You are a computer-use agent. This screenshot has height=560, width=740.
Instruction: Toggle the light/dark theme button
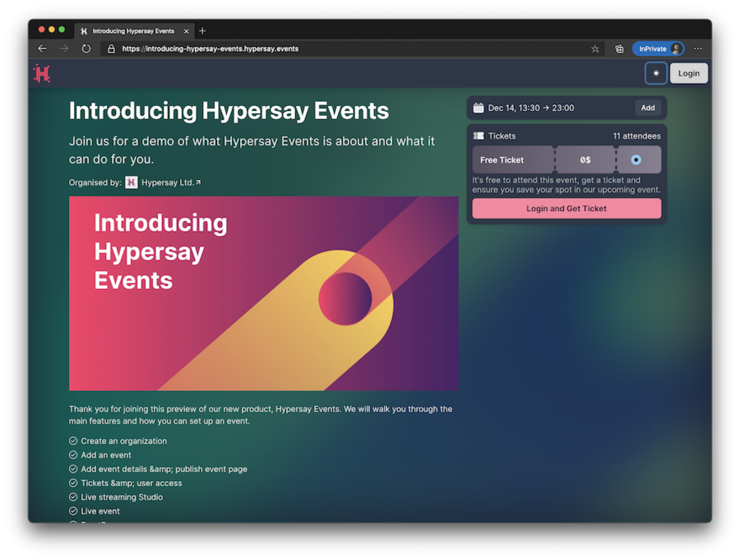pos(656,73)
